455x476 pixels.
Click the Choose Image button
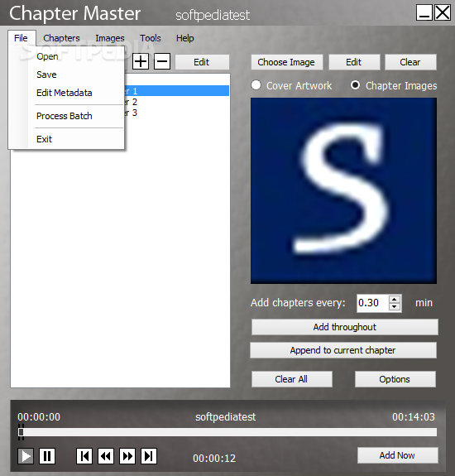coord(286,62)
